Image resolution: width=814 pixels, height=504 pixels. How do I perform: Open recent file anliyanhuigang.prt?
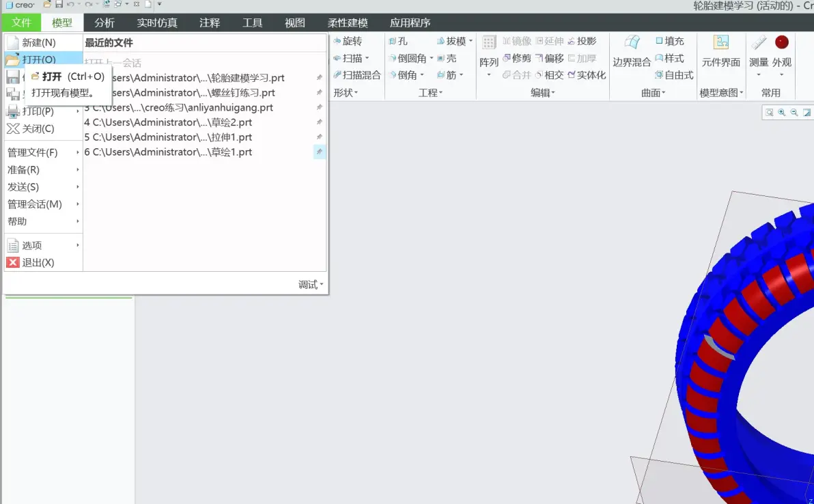pos(179,107)
